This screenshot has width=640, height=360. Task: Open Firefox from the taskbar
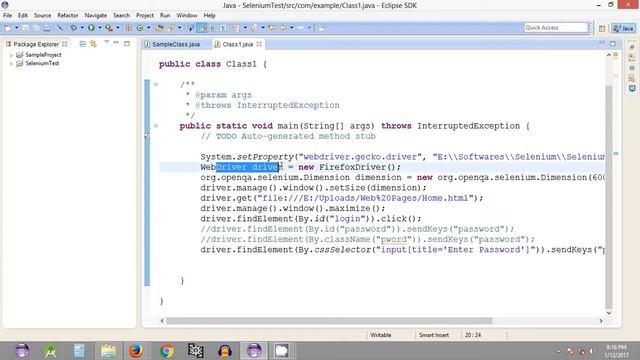136,351
